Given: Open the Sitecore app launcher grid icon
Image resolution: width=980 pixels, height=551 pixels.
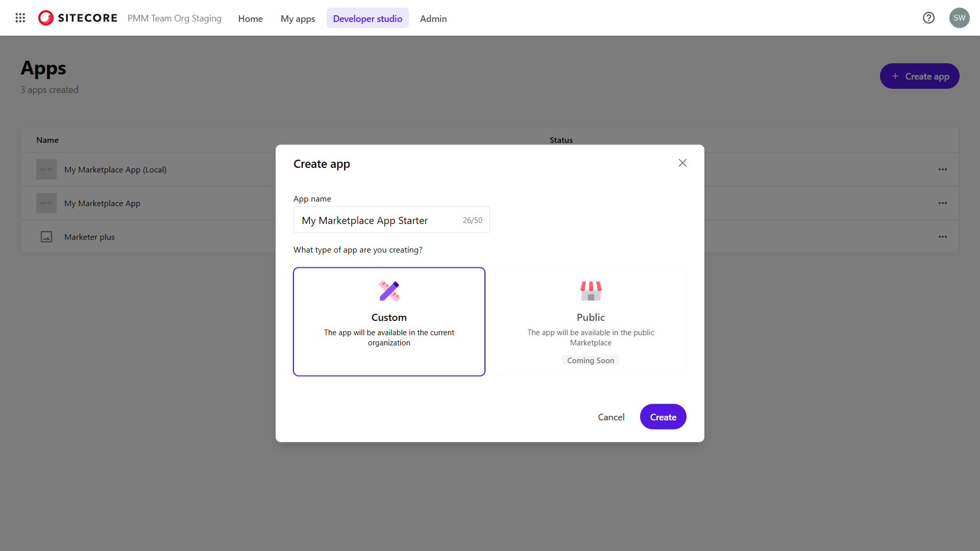Looking at the screenshot, I should coord(20,17).
